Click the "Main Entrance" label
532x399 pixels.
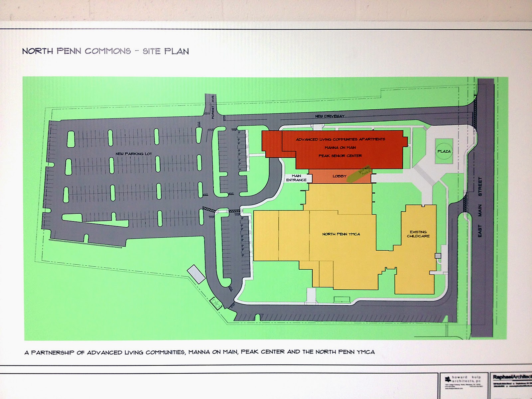coord(297,178)
